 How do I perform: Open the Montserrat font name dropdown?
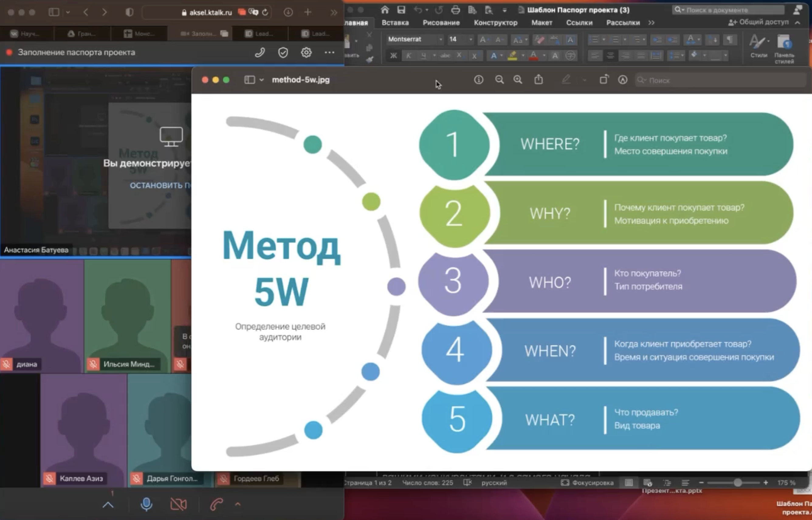click(440, 39)
